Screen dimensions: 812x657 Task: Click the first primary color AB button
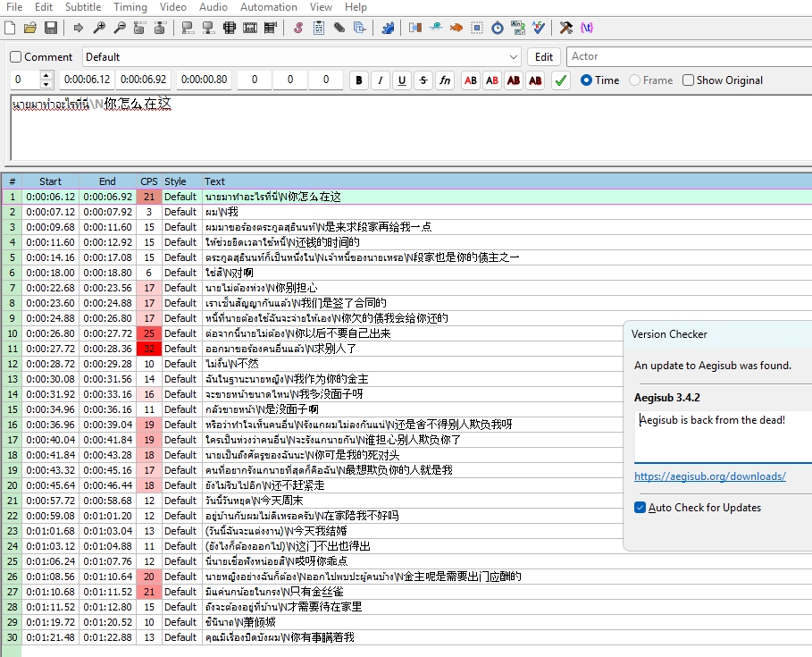(x=471, y=80)
